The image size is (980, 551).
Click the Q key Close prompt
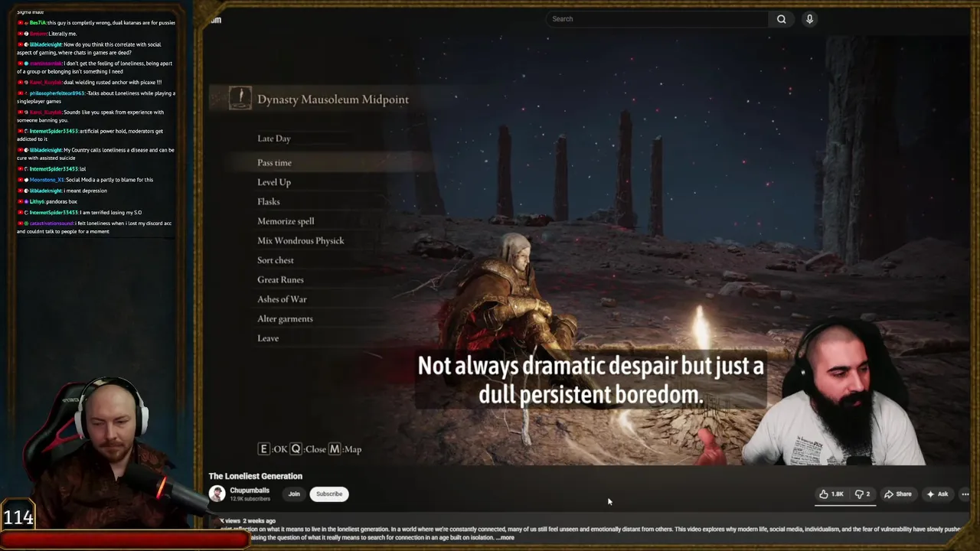point(308,449)
